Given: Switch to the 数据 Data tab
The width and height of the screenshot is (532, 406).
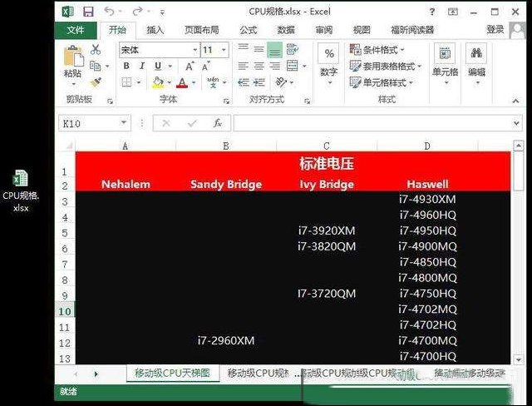Looking at the screenshot, I should [x=286, y=30].
